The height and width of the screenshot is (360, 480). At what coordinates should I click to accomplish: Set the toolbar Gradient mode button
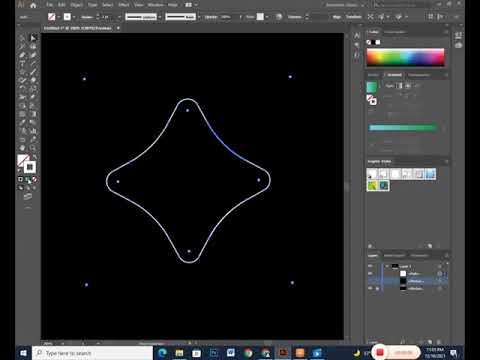28,180
